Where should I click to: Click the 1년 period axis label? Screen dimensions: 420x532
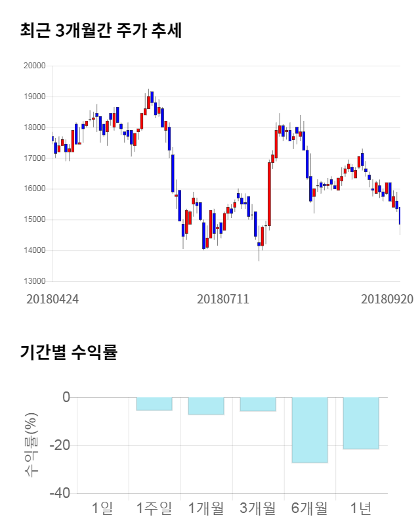pyautogui.click(x=362, y=508)
